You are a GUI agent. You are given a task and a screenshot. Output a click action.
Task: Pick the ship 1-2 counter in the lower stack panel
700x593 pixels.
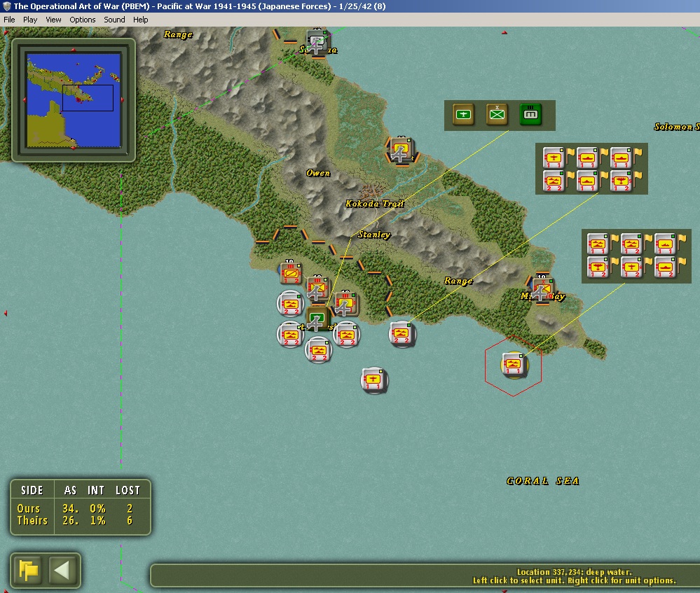(x=665, y=267)
